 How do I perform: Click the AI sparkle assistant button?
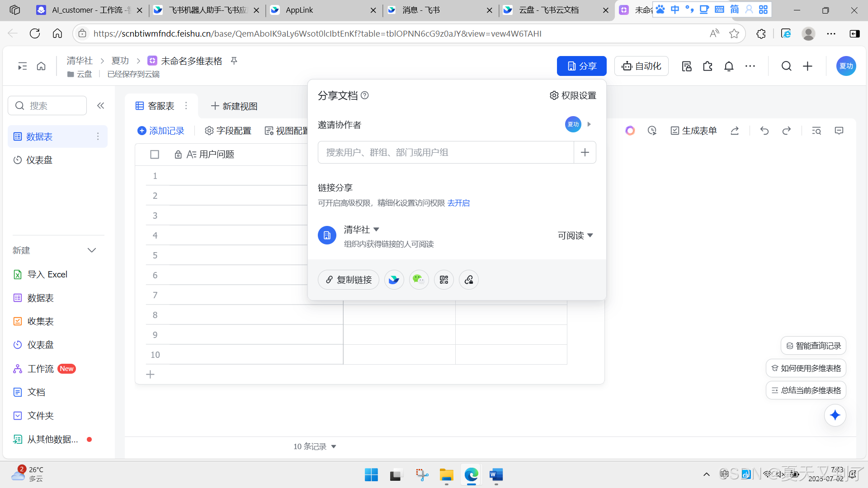coord(835,415)
